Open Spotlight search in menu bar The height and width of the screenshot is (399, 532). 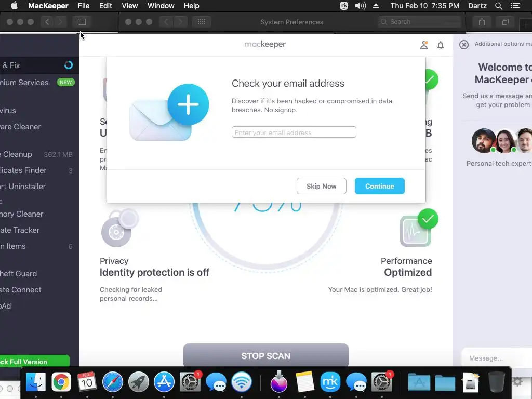point(498,6)
